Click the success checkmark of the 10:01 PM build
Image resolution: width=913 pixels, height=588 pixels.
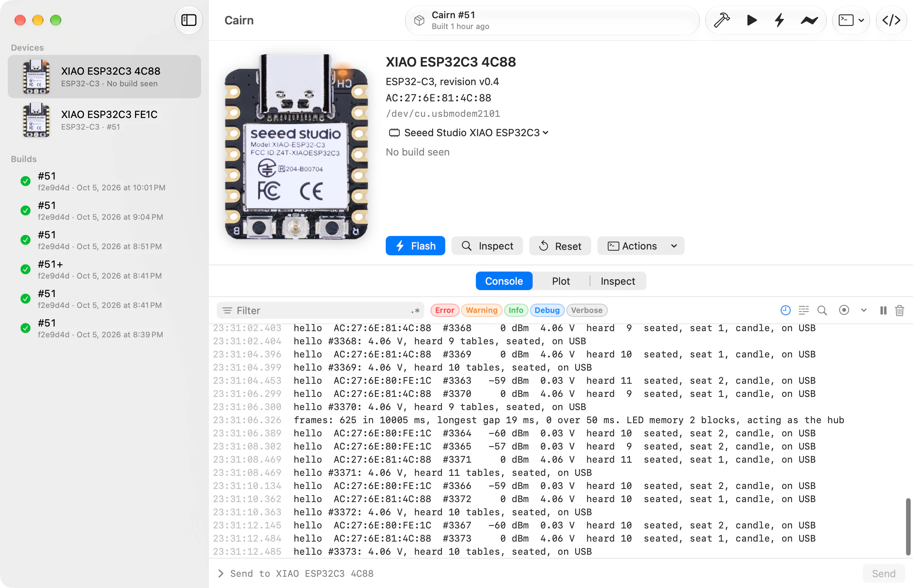click(26, 181)
